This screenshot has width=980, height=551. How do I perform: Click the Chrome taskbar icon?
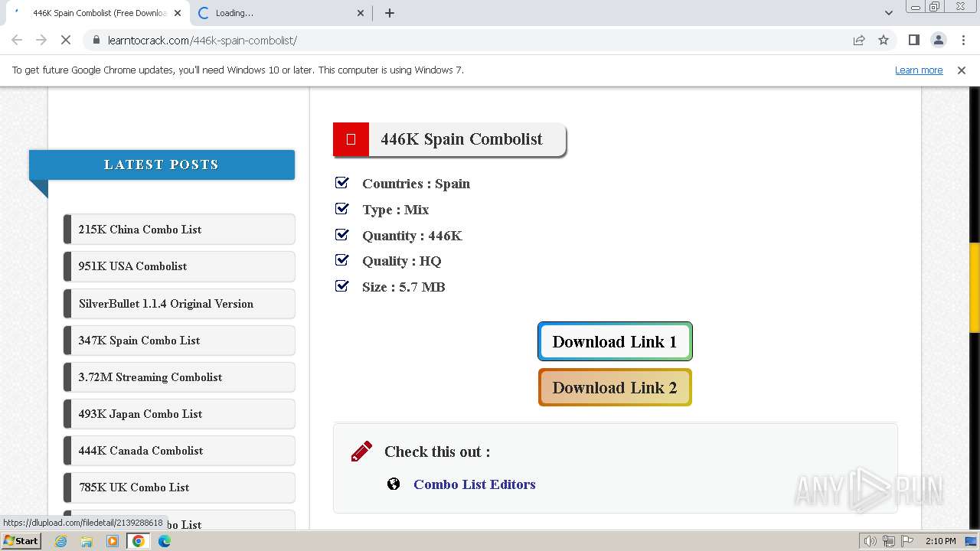pyautogui.click(x=139, y=541)
